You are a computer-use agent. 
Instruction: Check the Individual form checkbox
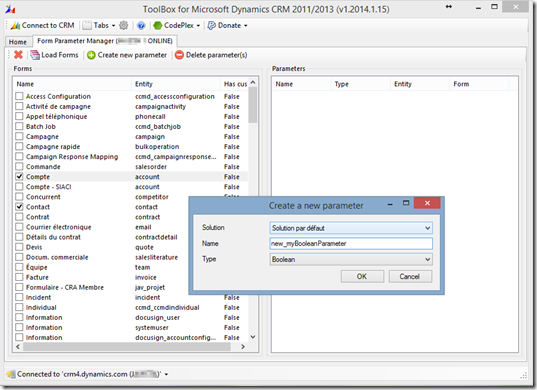click(20, 307)
